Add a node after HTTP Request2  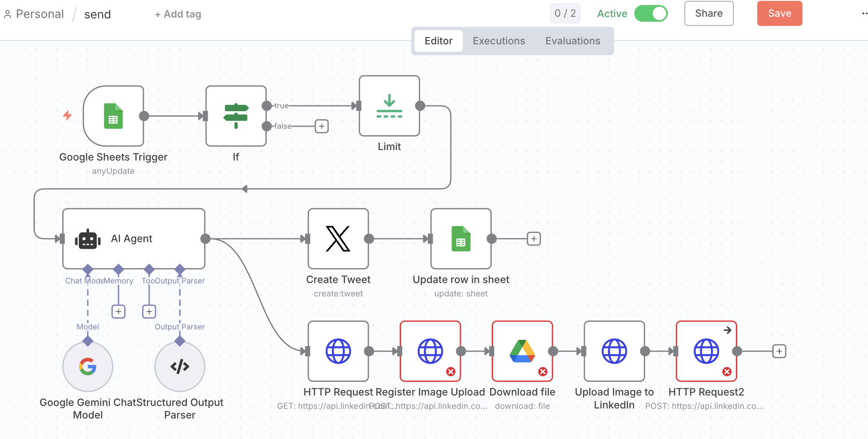(779, 351)
